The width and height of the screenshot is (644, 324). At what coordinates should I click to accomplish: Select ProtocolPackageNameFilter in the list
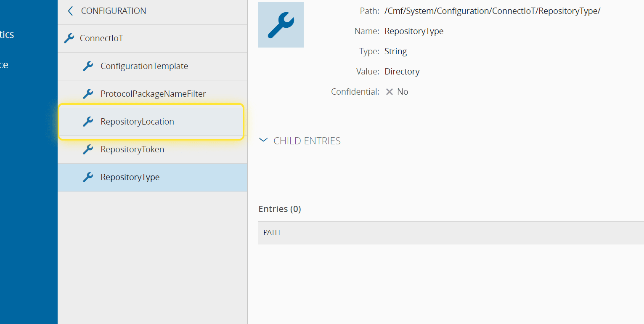(x=153, y=94)
